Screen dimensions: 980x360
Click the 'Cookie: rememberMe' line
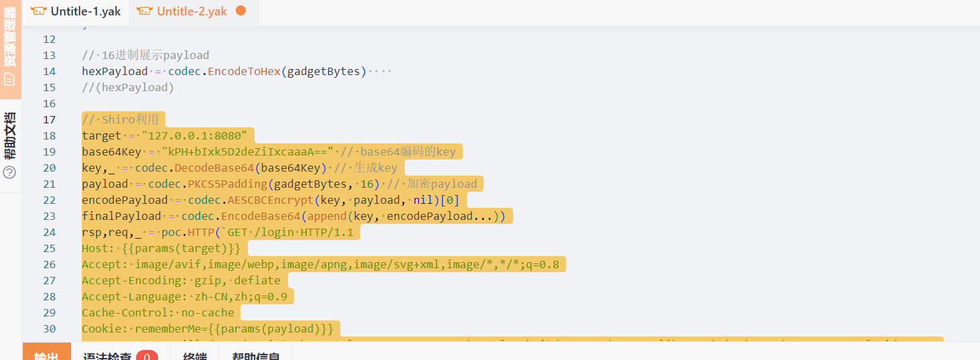[x=208, y=328]
